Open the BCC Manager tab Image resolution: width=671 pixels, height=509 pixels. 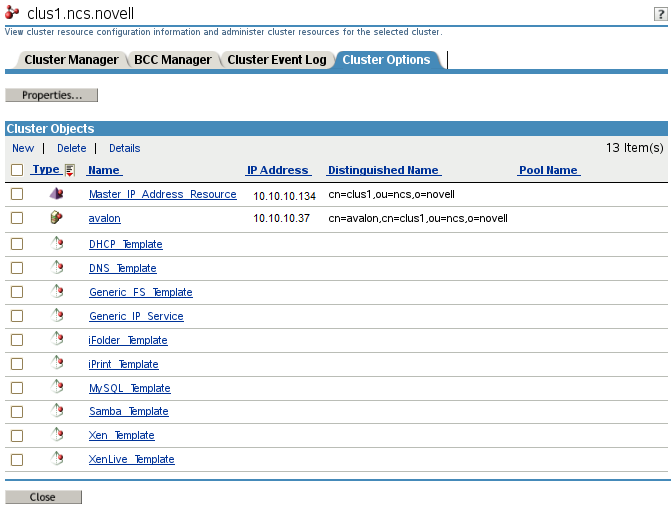point(173,60)
